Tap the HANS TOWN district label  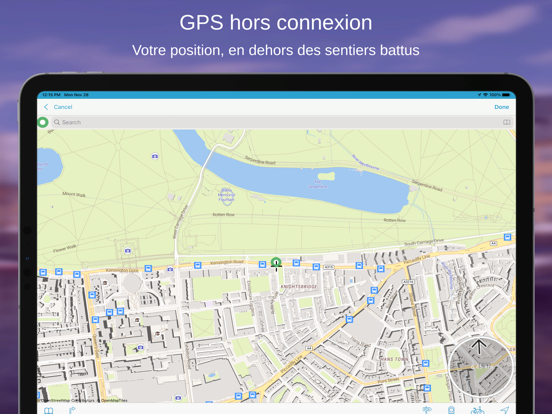tap(394, 359)
